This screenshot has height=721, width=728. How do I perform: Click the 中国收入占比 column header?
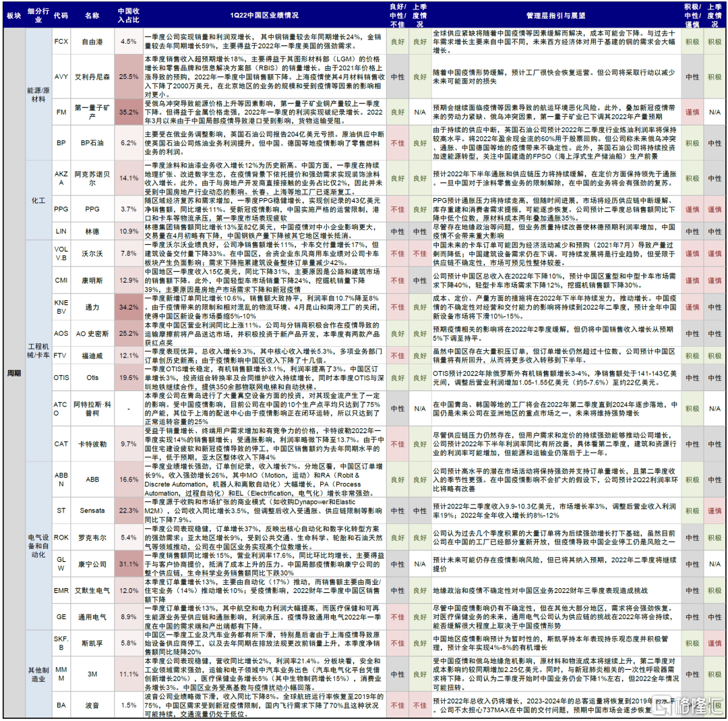coord(129,16)
